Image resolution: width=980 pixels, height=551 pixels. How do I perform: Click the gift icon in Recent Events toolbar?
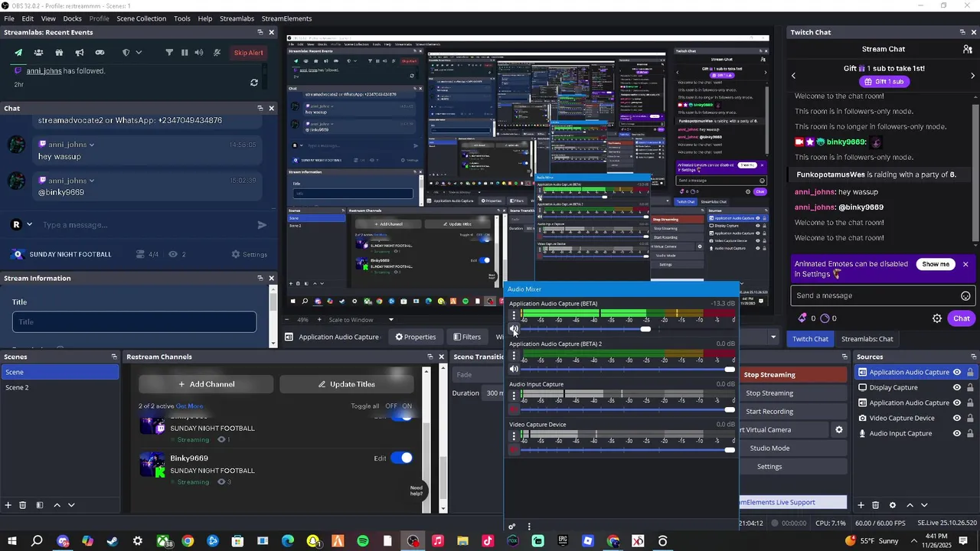(59, 53)
